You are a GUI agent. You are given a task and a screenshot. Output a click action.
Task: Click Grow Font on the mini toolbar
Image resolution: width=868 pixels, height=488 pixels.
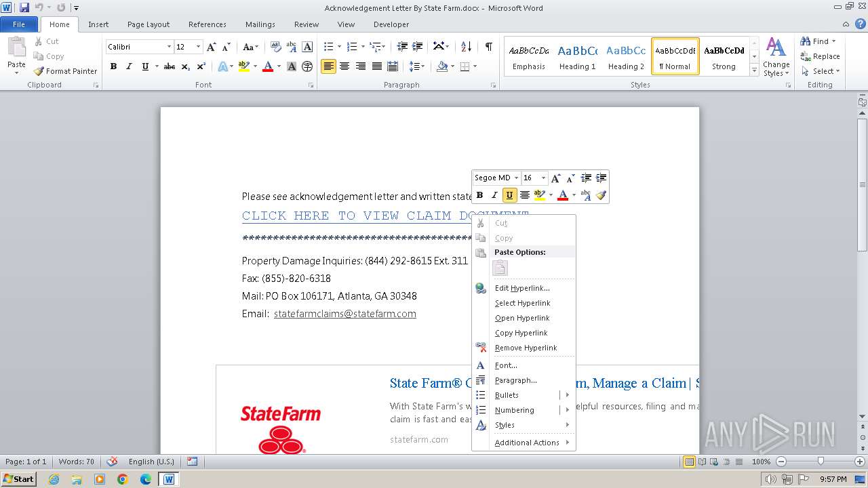pos(555,178)
